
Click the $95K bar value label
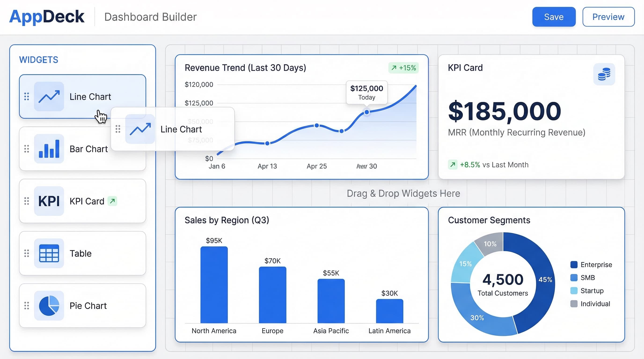pos(214,241)
